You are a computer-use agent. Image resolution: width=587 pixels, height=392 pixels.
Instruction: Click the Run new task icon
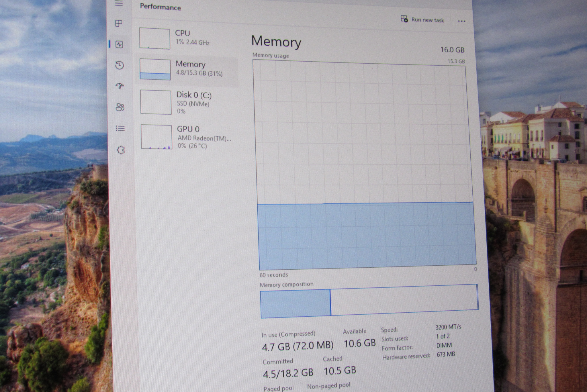coord(404,19)
